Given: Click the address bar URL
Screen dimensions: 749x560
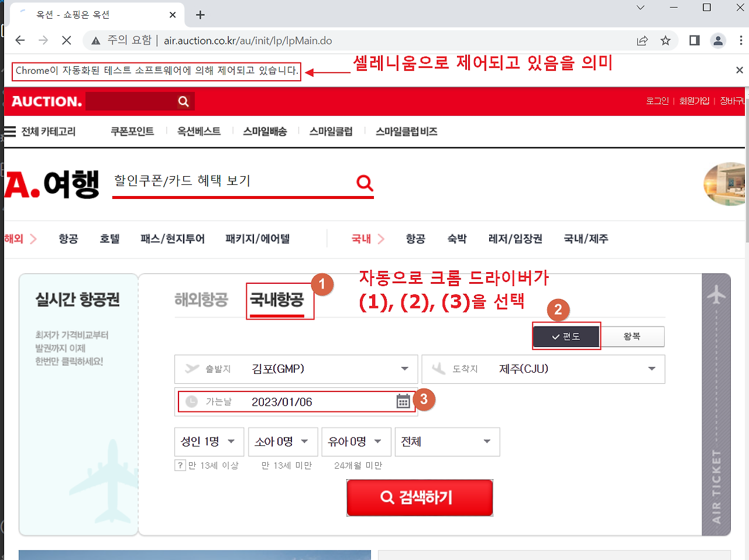Looking at the screenshot, I should click(x=248, y=41).
